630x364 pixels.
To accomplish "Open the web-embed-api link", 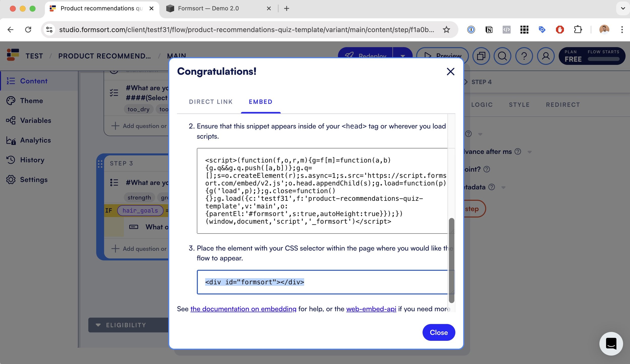I will [371, 309].
